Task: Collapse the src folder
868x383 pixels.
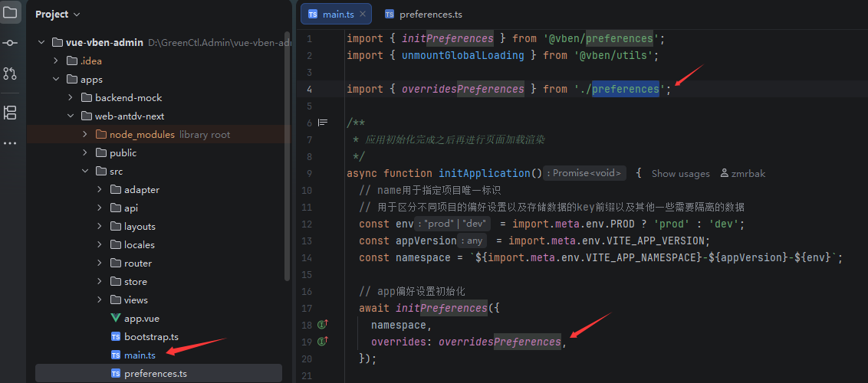Action: [x=84, y=172]
